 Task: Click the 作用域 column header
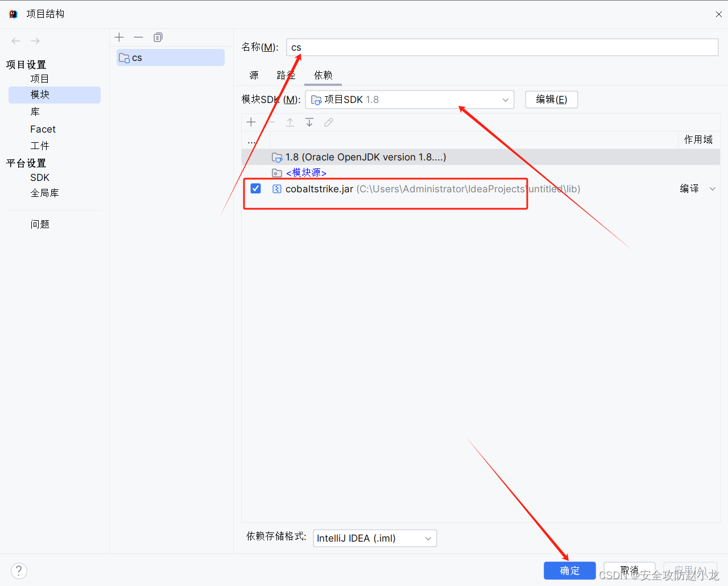[698, 139]
